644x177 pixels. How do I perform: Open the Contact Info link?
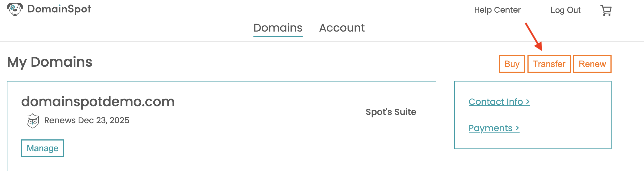pos(499,102)
